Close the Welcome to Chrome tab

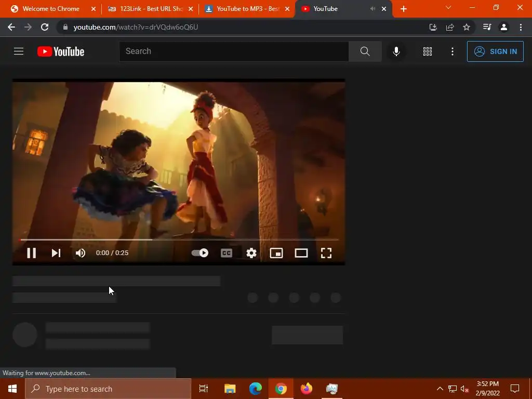[x=94, y=9]
